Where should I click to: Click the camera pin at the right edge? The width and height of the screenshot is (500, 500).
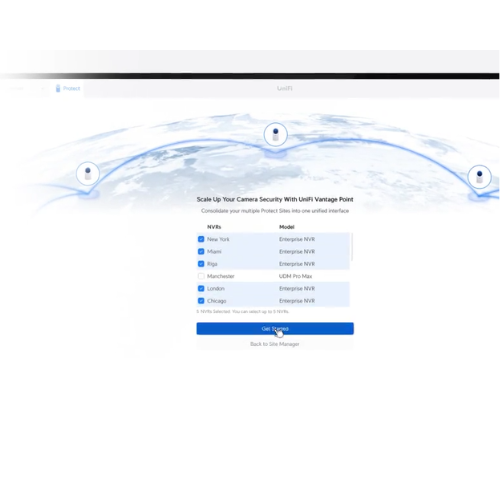(x=479, y=177)
